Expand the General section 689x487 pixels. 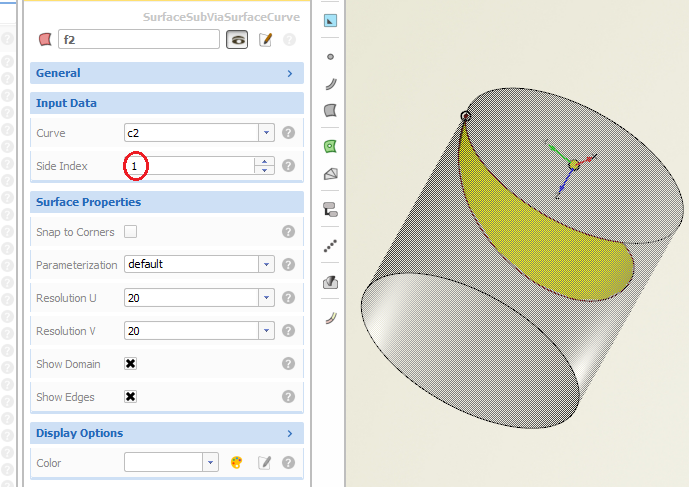(x=167, y=73)
